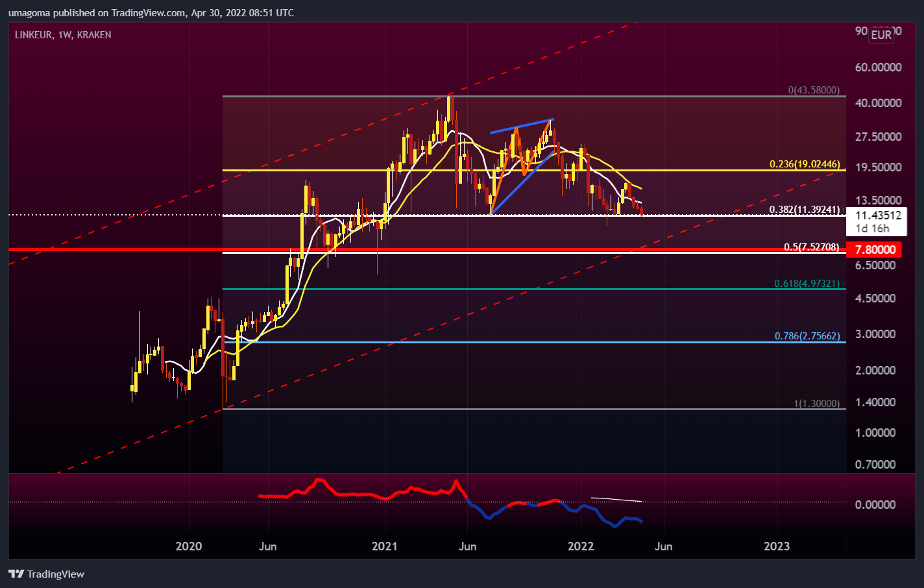Viewport: 924px width, 588px height.
Task: Click the 1.00000 price axis label
Action: click(x=875, y=433)
